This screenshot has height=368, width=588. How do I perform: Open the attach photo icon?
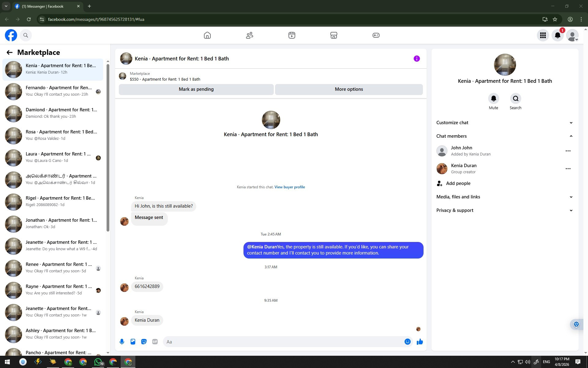point(133,342)
